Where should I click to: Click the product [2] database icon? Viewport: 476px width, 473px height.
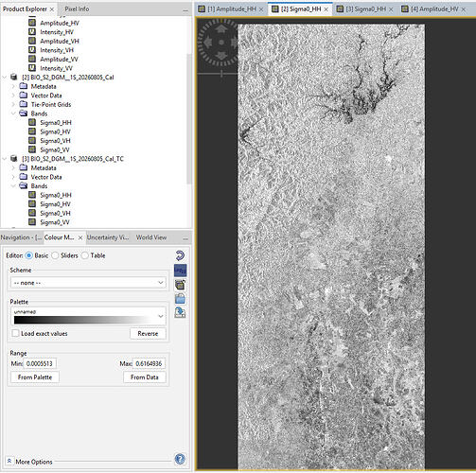(x=13, y=77)
